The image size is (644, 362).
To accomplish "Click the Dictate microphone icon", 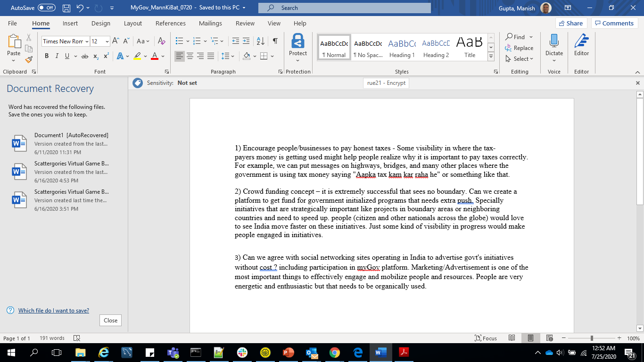I will [x=554, y=41].
